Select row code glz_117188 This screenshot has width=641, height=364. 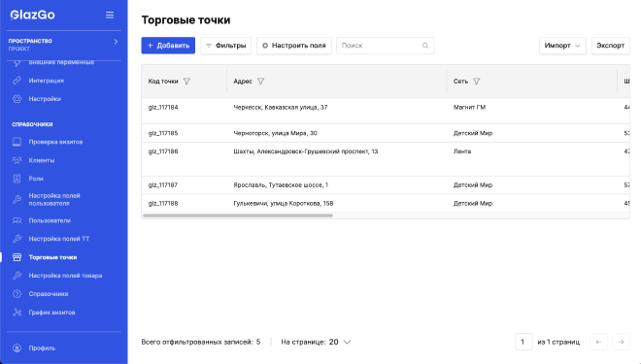tap(163, 204)
